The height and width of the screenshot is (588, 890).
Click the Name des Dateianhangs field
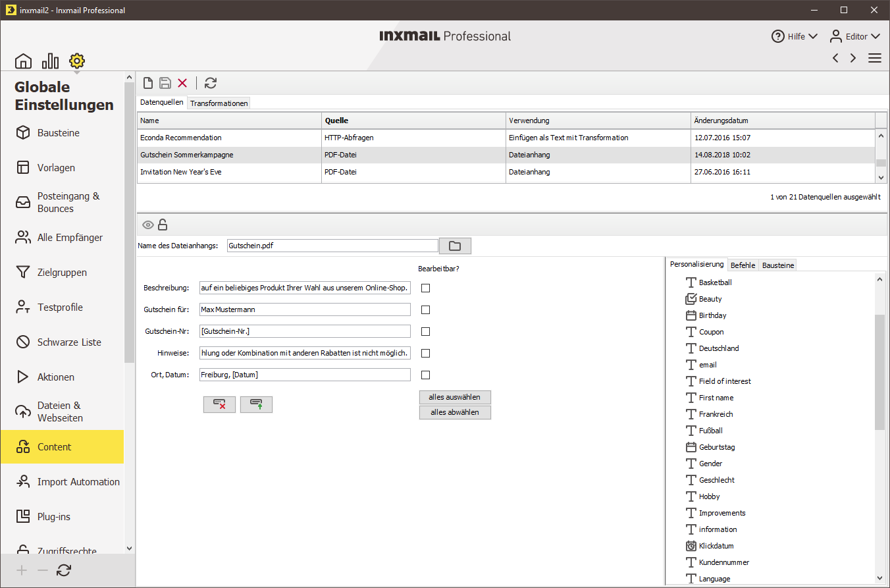click(332, 246)
